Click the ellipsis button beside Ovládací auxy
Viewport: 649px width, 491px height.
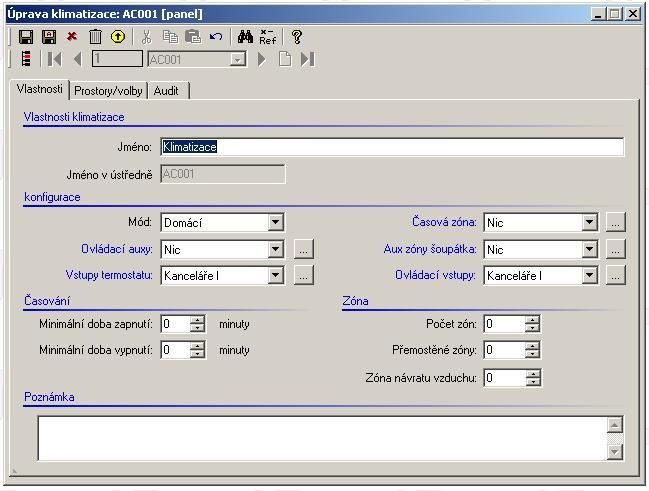click(304, 249)
